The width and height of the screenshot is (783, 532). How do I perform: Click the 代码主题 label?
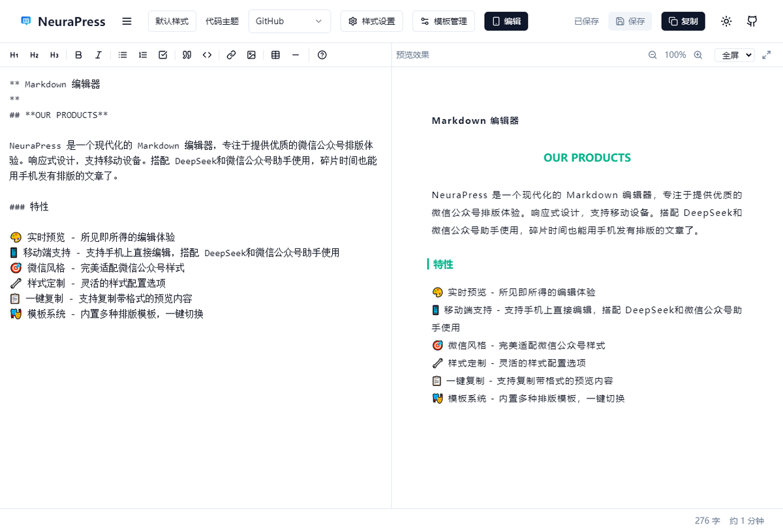click(x=223, y=22)
